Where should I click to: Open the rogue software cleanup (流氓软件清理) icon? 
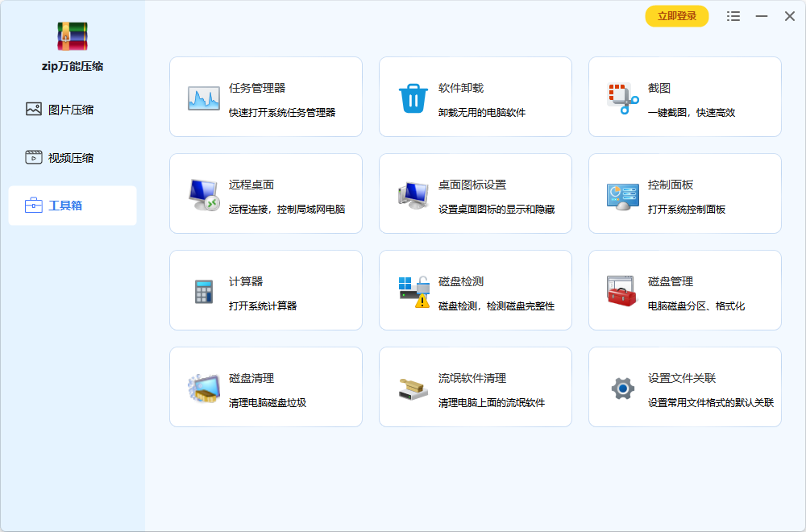413,388
